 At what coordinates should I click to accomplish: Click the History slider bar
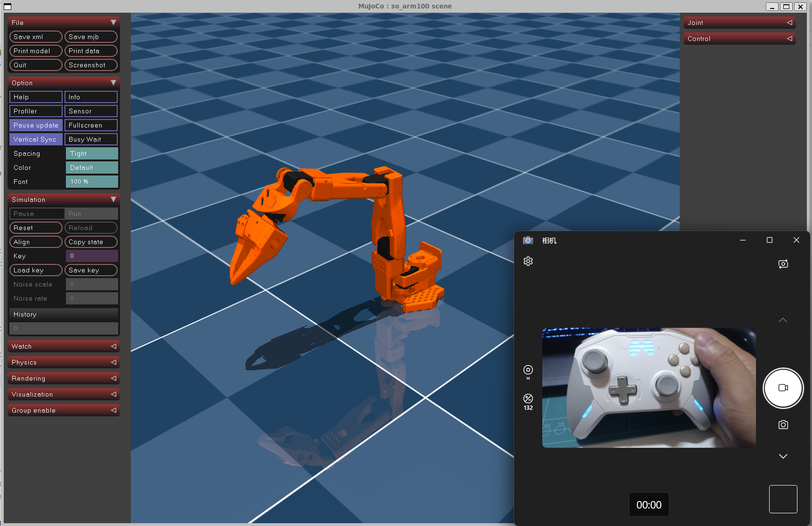(x=64, y=328)
